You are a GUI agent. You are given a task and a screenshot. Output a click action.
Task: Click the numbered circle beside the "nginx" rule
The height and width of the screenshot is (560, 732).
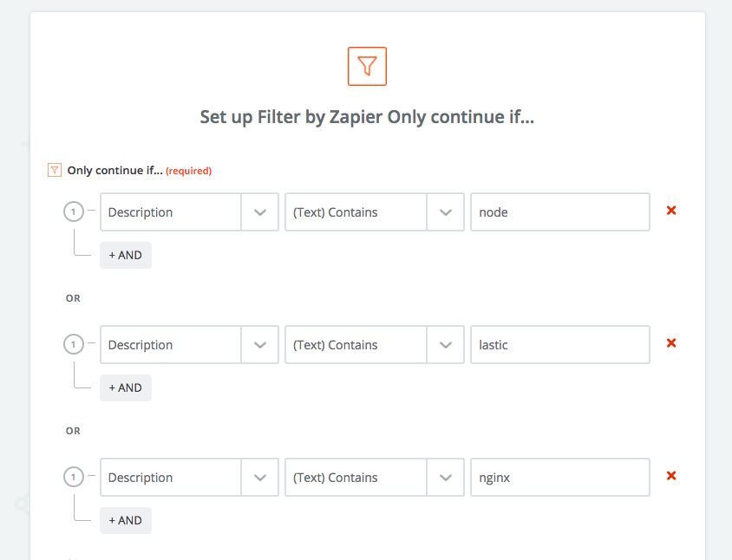point(74,476)
